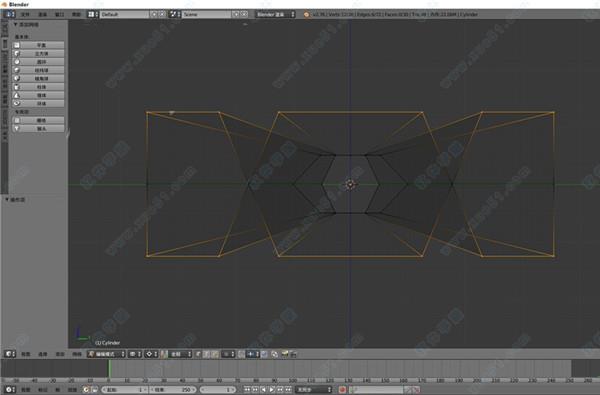Jump to next keyframe

pyautogui.click(x=280, y=390)
